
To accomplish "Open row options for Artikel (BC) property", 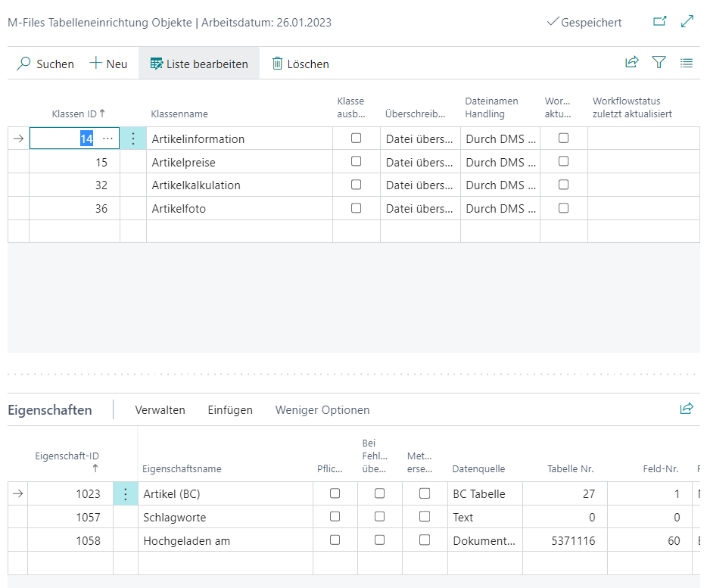I will click(126, 493).
